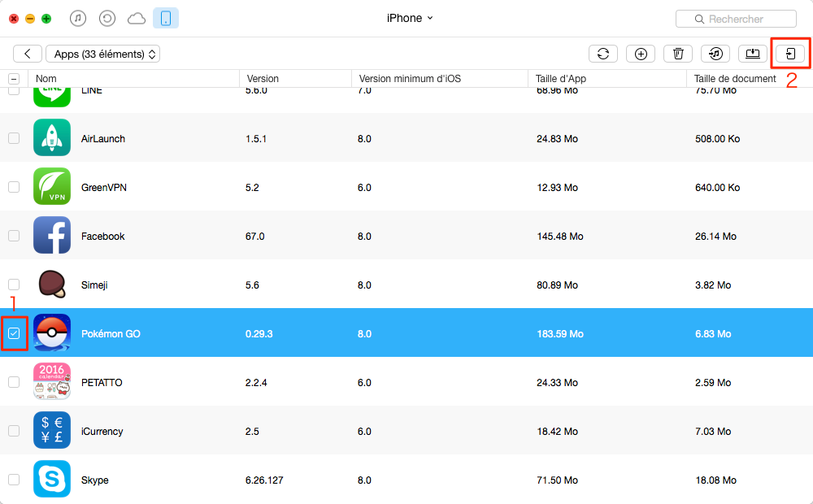Click version 6.26.127 of Skype
The height and width of the screenshot is (504, 813).
(264, 480)
